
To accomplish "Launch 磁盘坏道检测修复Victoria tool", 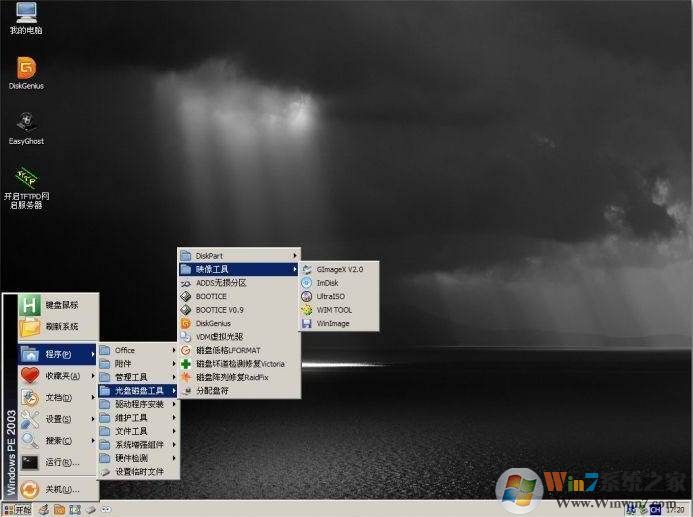I will [x=239, y=364].
